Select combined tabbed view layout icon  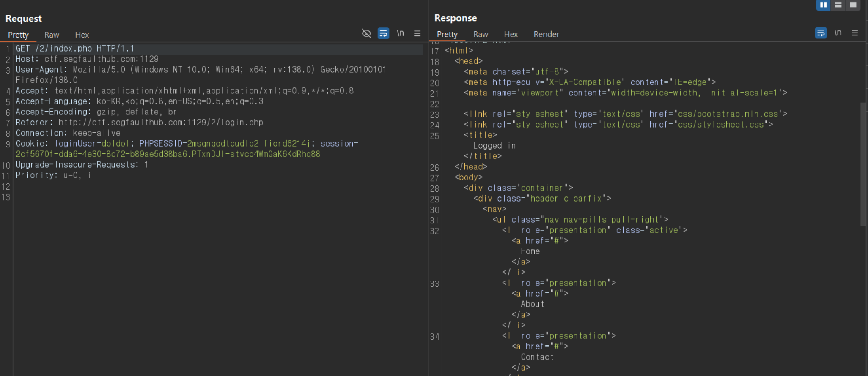(853, 5)
